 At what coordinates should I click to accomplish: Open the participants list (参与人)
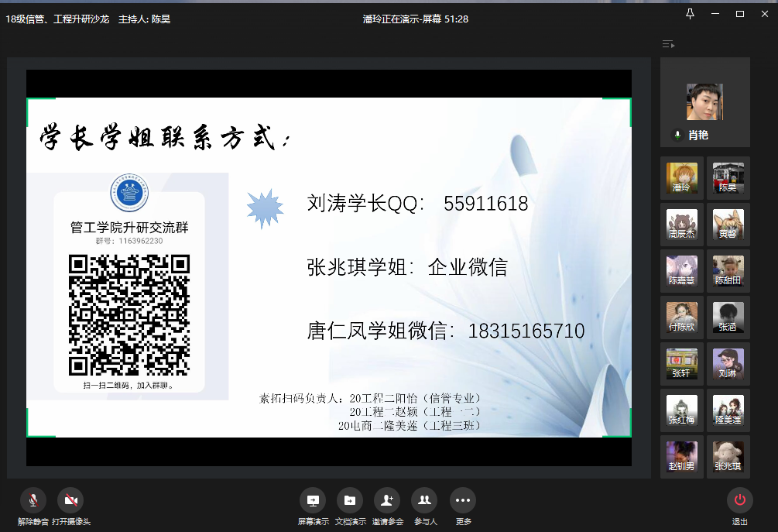pos(424,500)
